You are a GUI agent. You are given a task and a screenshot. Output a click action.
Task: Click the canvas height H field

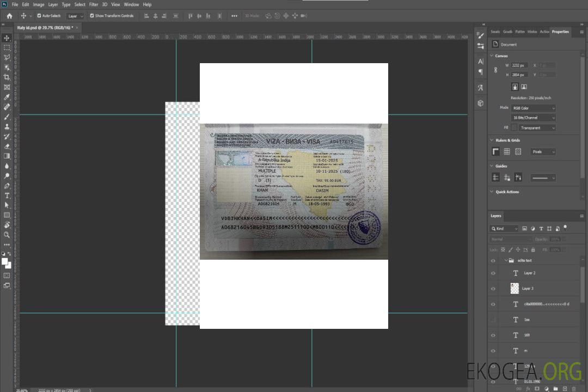[x=519, y=75]
